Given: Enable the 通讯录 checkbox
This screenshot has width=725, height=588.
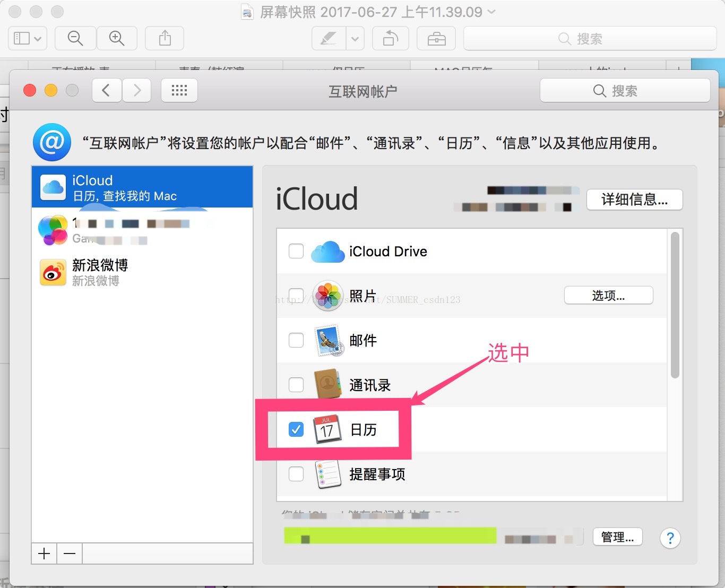Looking at the screenshot, I should [x=296, y=385].
